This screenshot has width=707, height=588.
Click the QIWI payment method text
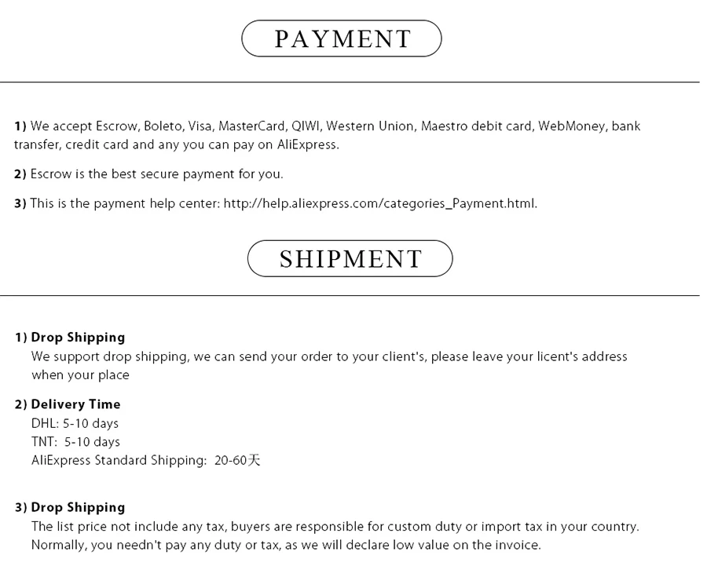coord(306,126)
